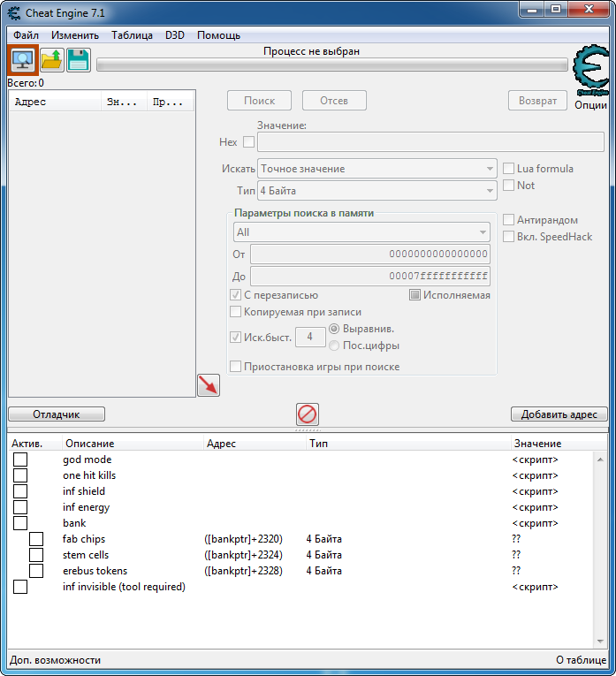The image size is (616, 676).
Task: Enable the Антирандом checkbox
Action: [x=509, y=220]
